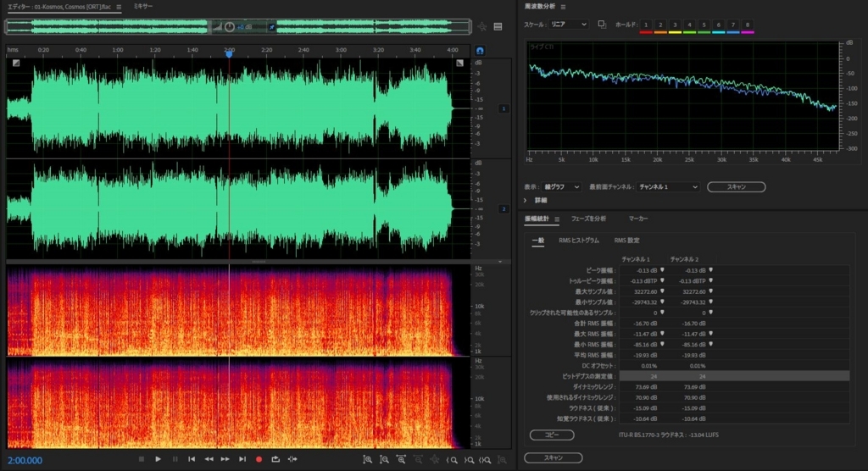868x471 pixels.
Task: Jump to channel 1 maximum RMS marker
Action: [662, 334]
